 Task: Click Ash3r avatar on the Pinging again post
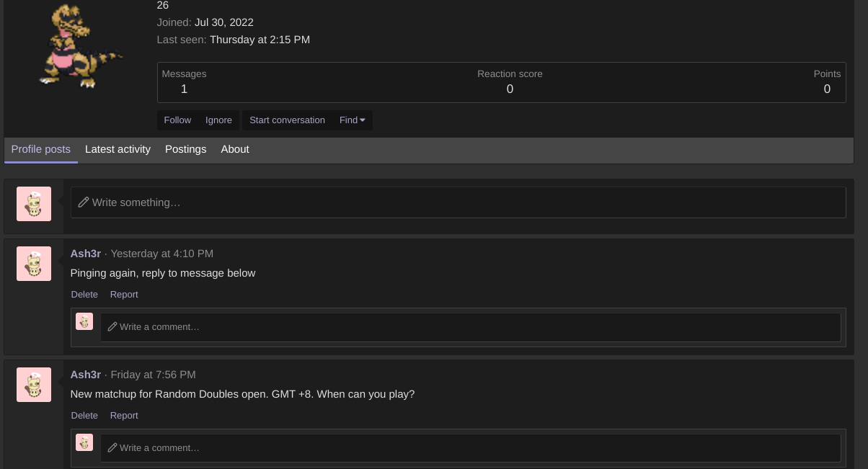[34, 264]
